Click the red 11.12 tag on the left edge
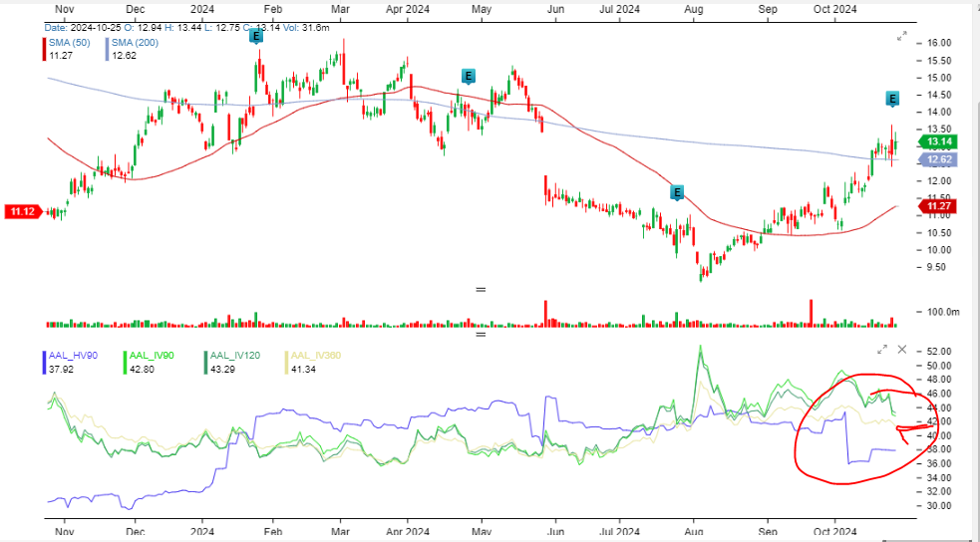This screenshot has height=542, width=980. click(x=23, y=211)
